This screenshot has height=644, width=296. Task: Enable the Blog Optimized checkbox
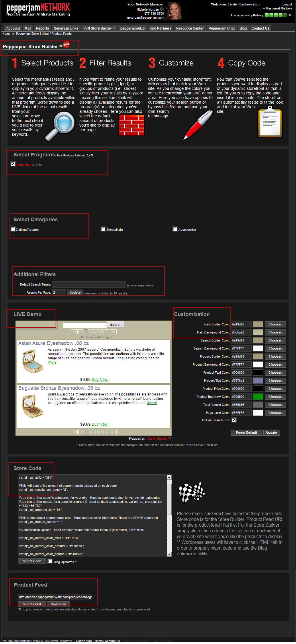tap(50, 561)
